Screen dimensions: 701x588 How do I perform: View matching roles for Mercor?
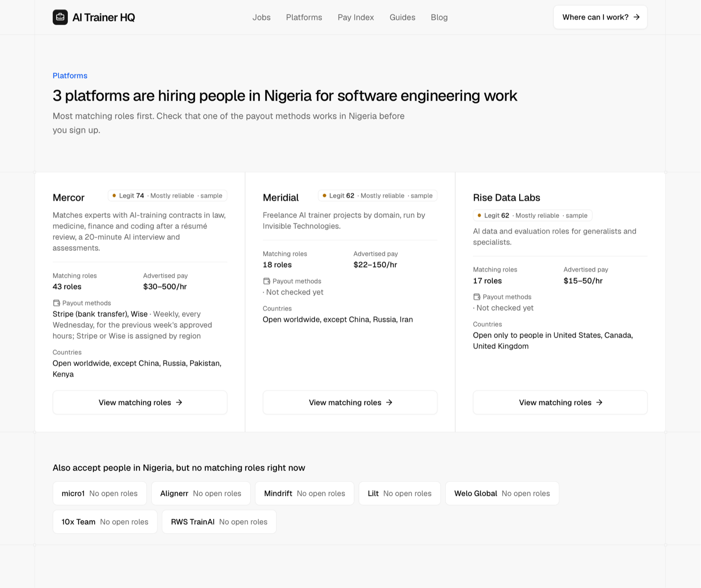140,402
